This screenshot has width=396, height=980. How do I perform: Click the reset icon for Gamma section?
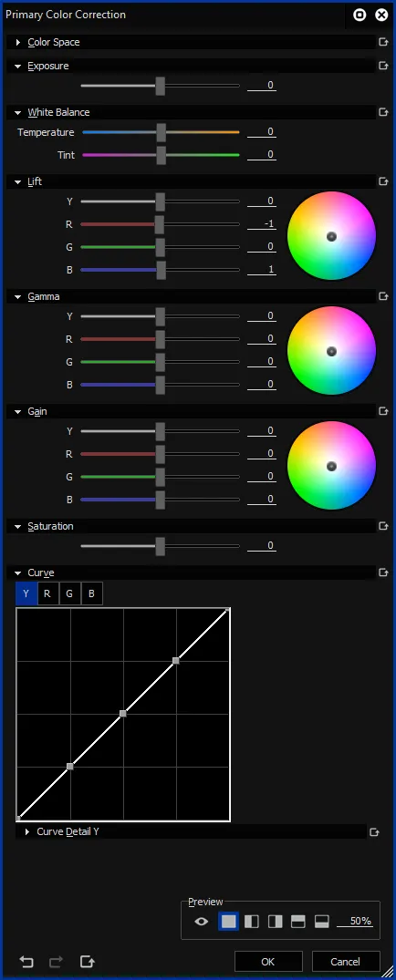(383, 296)
